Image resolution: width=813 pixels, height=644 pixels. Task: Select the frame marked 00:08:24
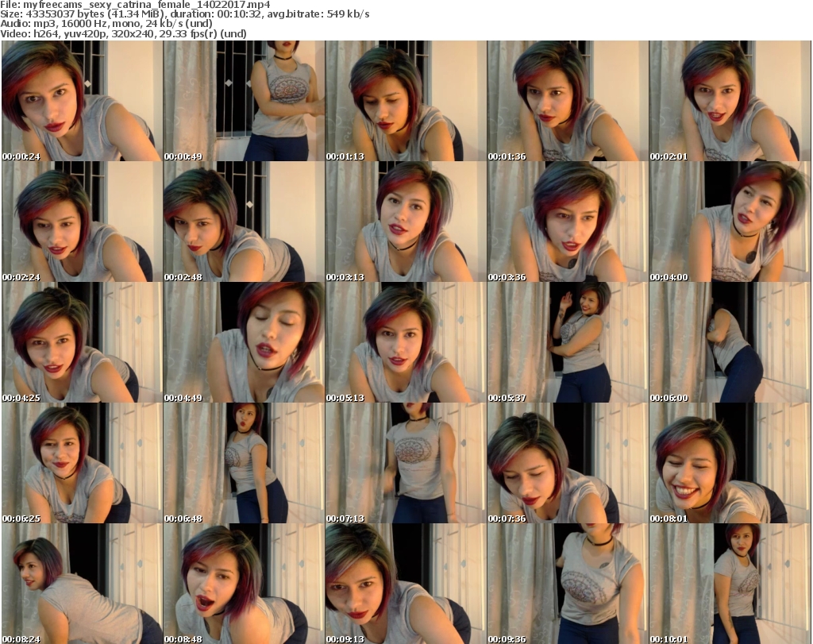(x=82, y=584)
